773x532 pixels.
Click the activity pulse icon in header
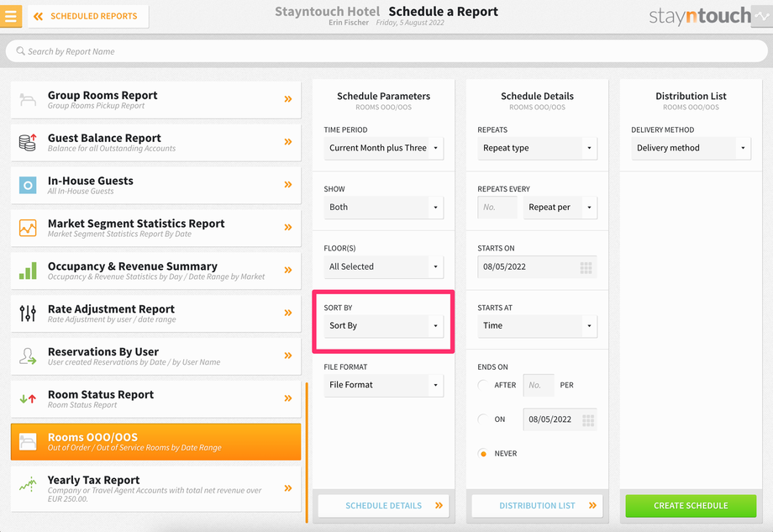click(762, 16)
